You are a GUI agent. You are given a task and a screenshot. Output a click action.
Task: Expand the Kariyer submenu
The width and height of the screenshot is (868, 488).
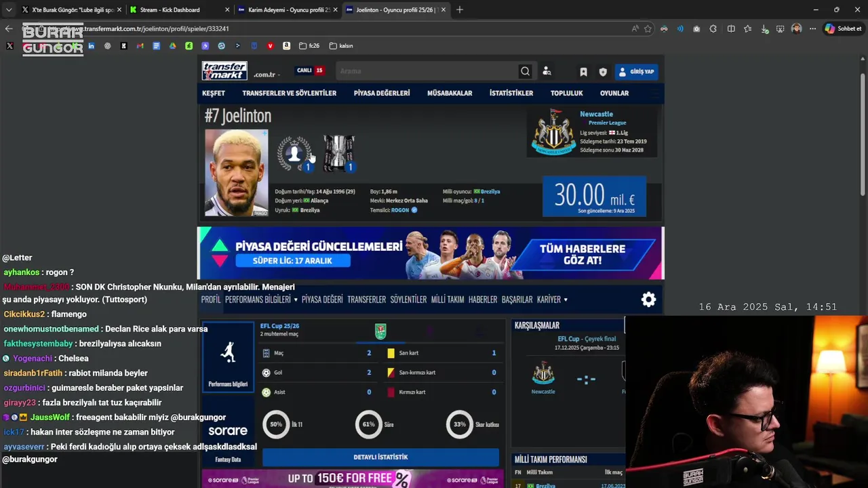(x=552, y=300)
